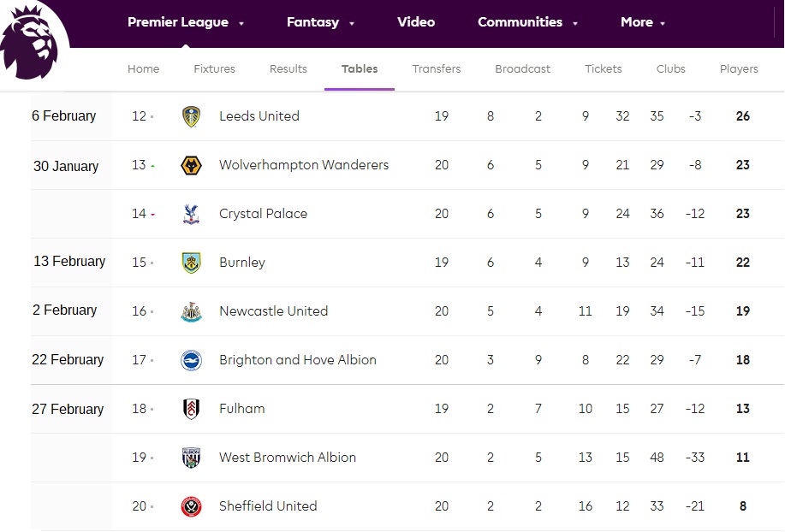Expand the Premier League dropdown menu
The width and height of the screenshot is (785, 532).
coord(186,23)
